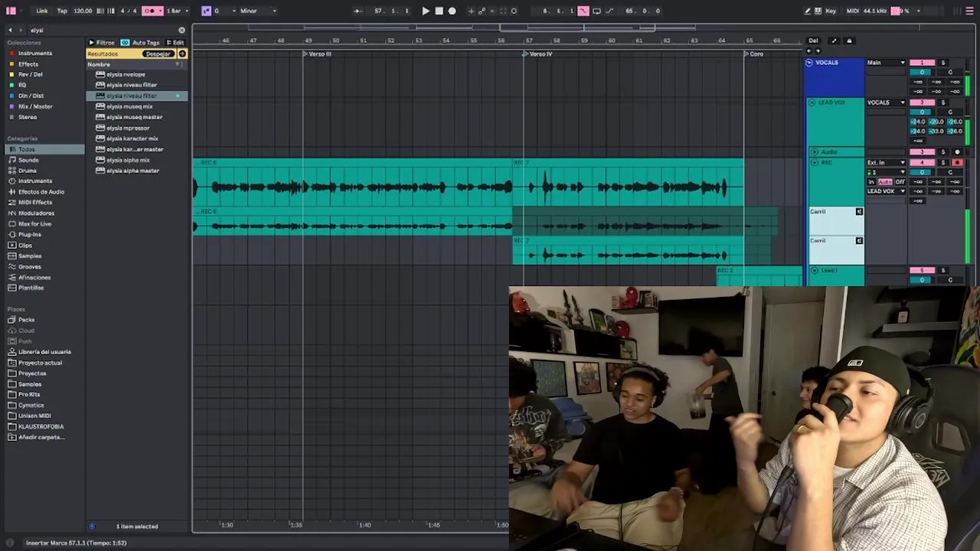The image size is (980, 551).
Task: Open Max for Live category
Action: tap(34, 224)
